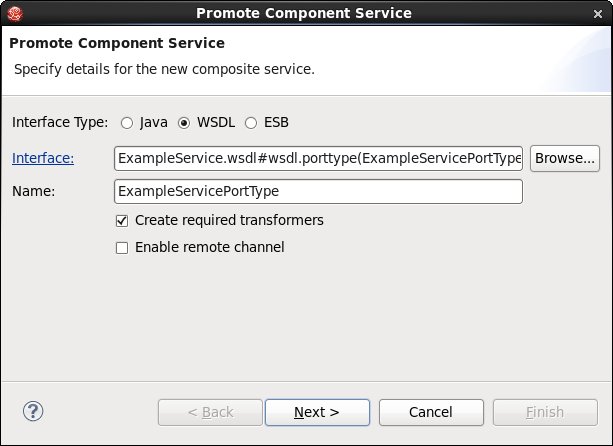Viewport: 613px width, 446px height.
Task: Click the red application icon in title bar
Action: point(14,13)
